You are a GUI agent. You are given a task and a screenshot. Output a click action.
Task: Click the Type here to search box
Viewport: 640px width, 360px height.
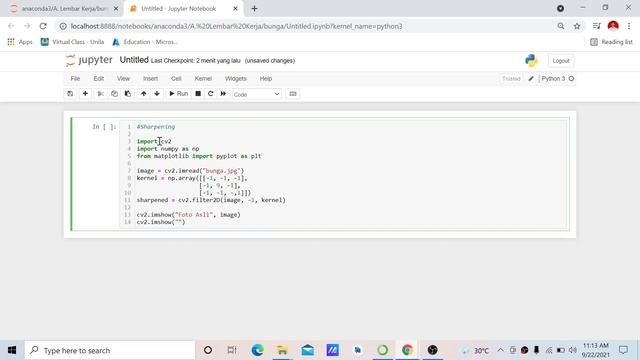(110, 350)
